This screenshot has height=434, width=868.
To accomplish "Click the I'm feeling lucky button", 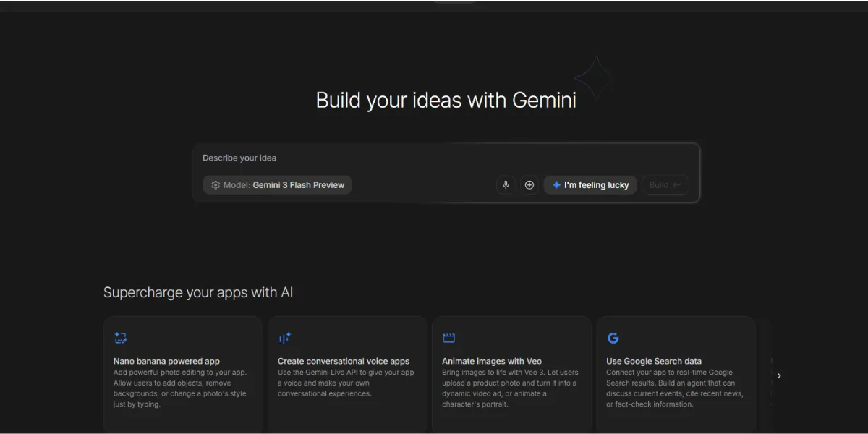I will click(590, 185).
